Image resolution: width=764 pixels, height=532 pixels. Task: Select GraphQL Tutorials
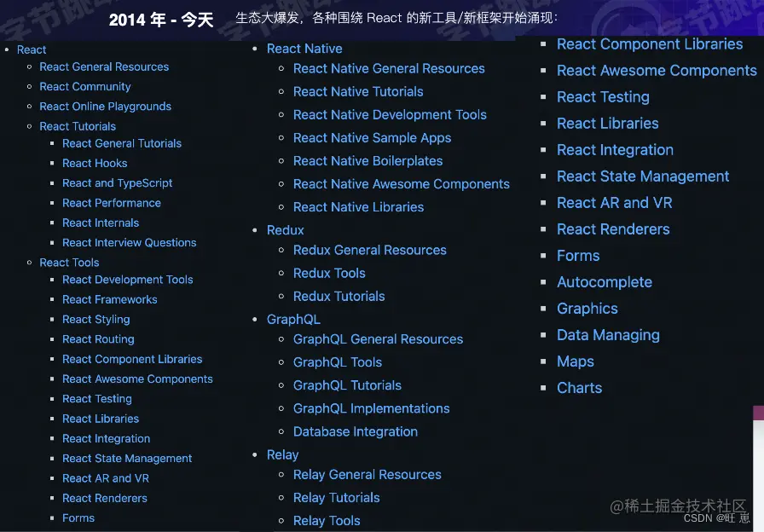pyautogui.click(x=347, y=385)
